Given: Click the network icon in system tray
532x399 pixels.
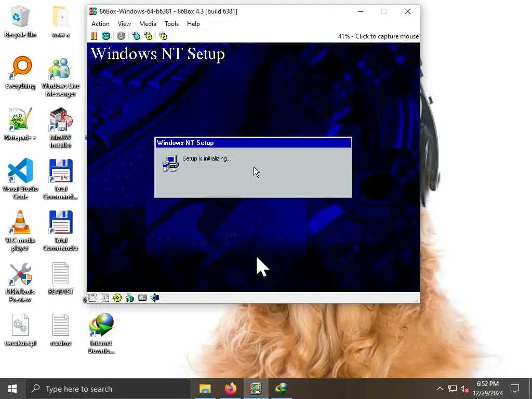Looking at the screenshot, I should click(453, 389).
